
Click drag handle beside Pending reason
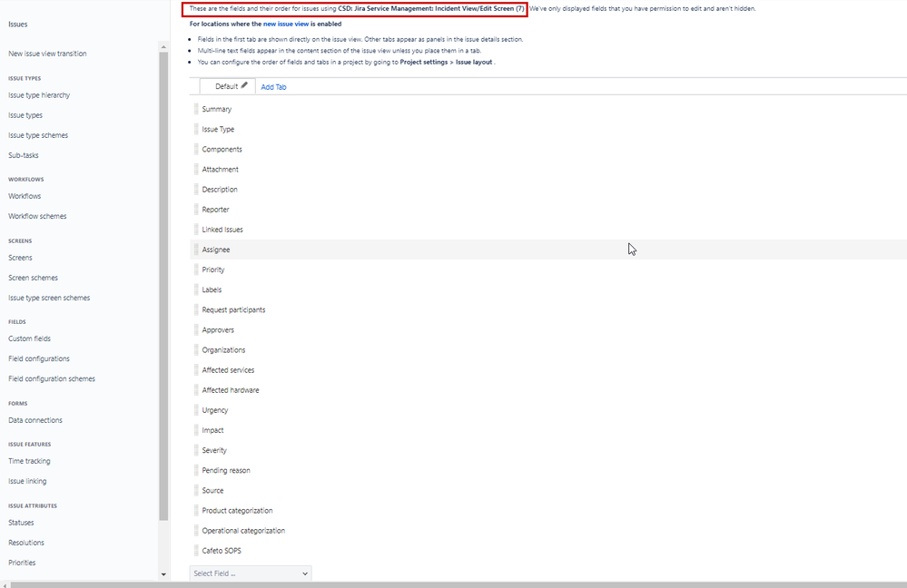196,470
